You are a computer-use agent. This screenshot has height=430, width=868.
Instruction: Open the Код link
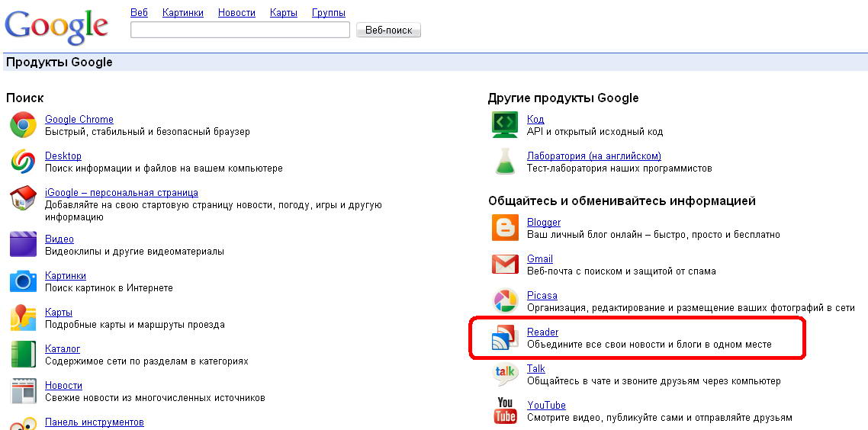coord(535,119)
